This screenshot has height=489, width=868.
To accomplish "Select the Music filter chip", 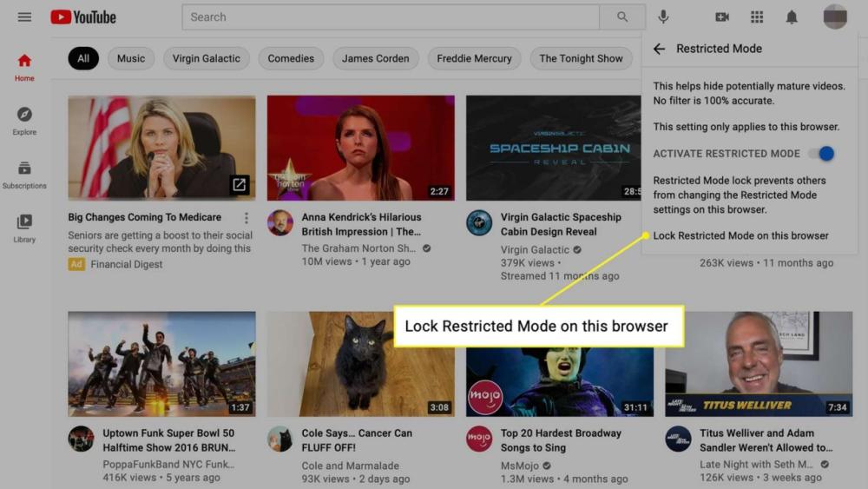I will 131,59.
